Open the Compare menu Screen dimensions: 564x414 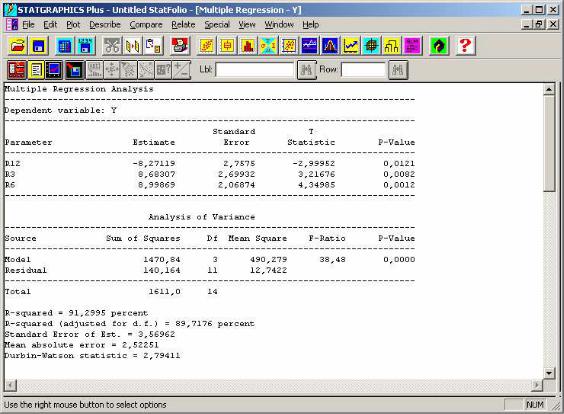coord(146,25)
